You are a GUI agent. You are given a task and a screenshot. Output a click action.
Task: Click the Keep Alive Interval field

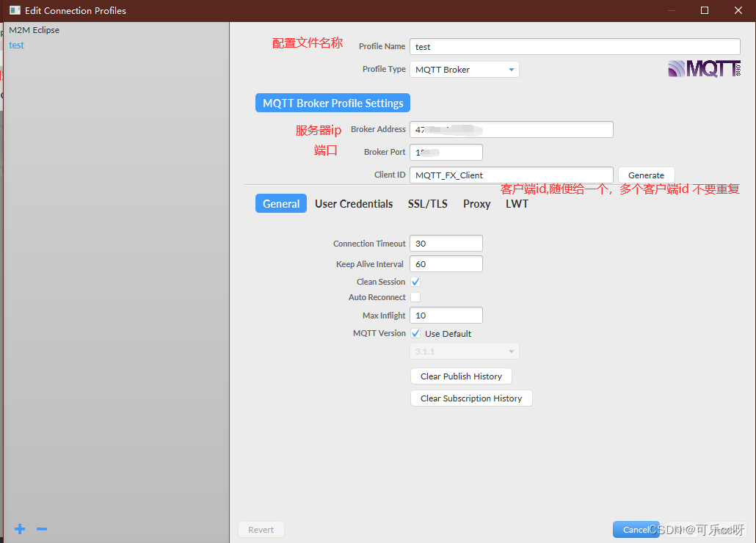[446, 264]
